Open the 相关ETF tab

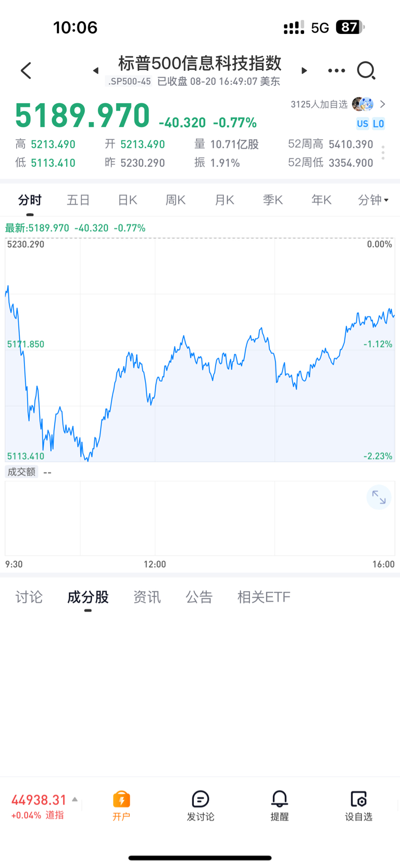tap(264, 597)
